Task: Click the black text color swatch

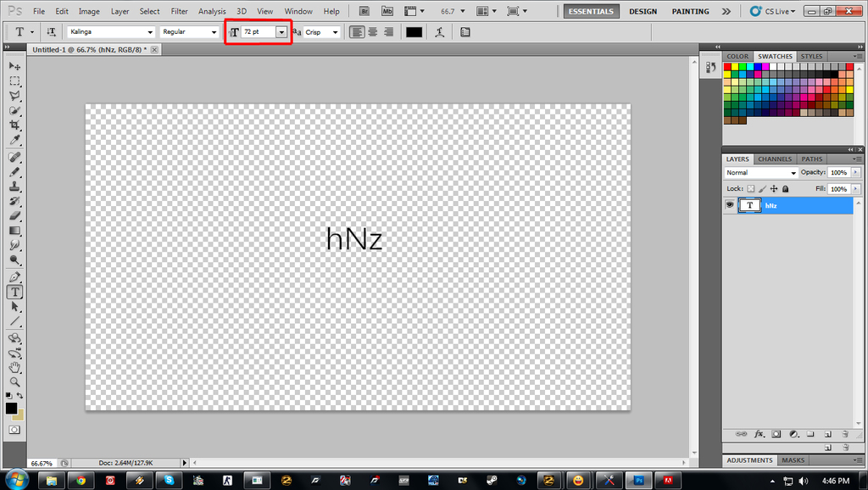Action: tap(414, 32)
